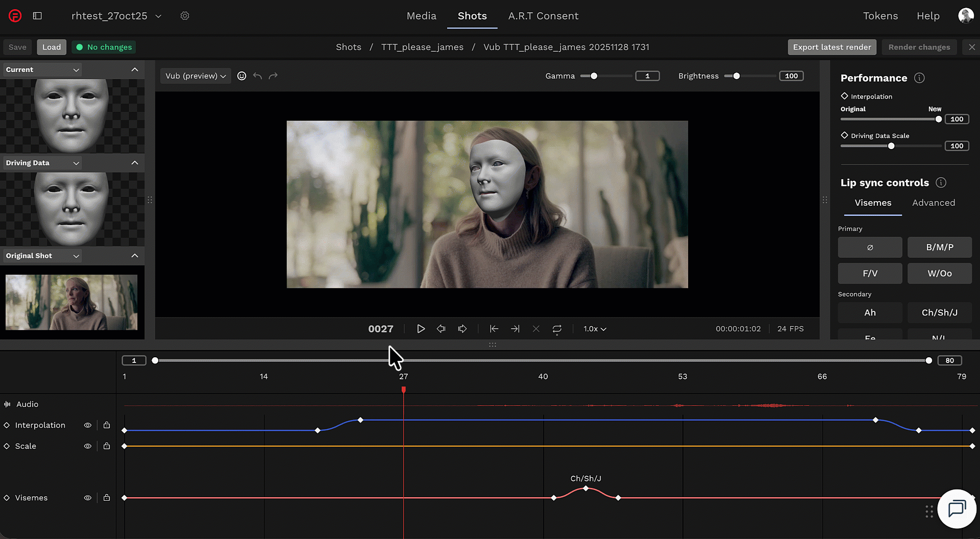Adjust the Driving Data Scale slider handle
This screenshot has height=539, width=980.
[891, 146]
